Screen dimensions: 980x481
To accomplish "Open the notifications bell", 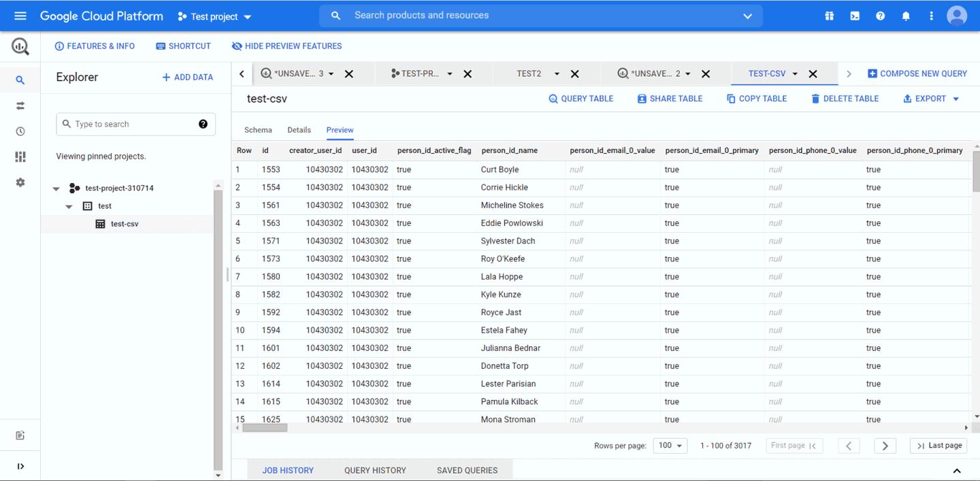I will [906, 15].
